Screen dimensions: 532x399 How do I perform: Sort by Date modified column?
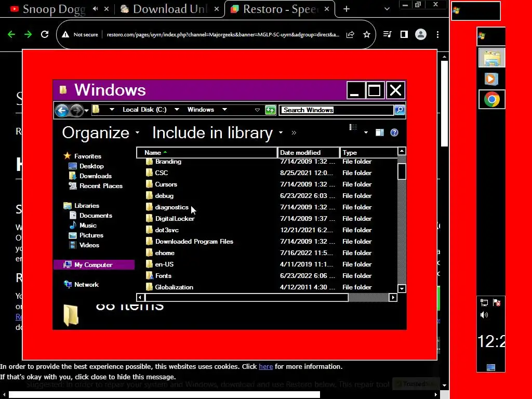tap(309, 153)
